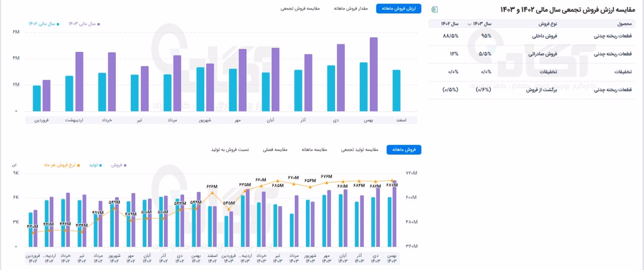Export the cumulative sales table to Excel
This screenshot has height=270, width=644.
coord(434,9)
